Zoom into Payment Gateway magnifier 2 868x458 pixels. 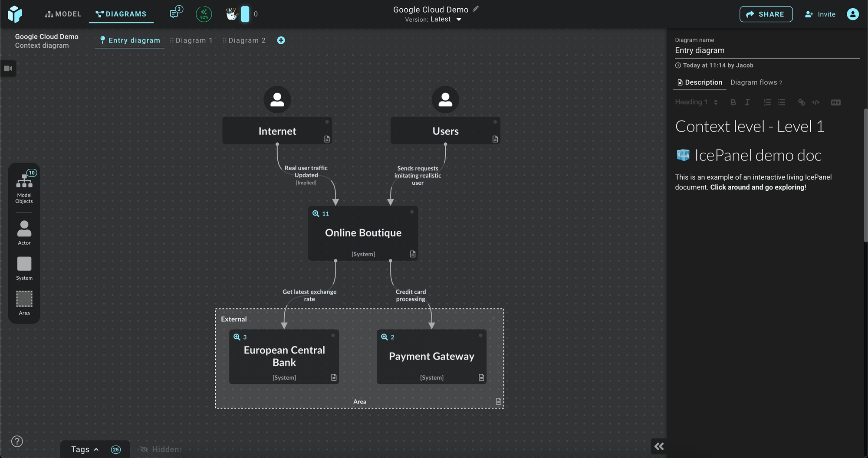tap(388, 337)
